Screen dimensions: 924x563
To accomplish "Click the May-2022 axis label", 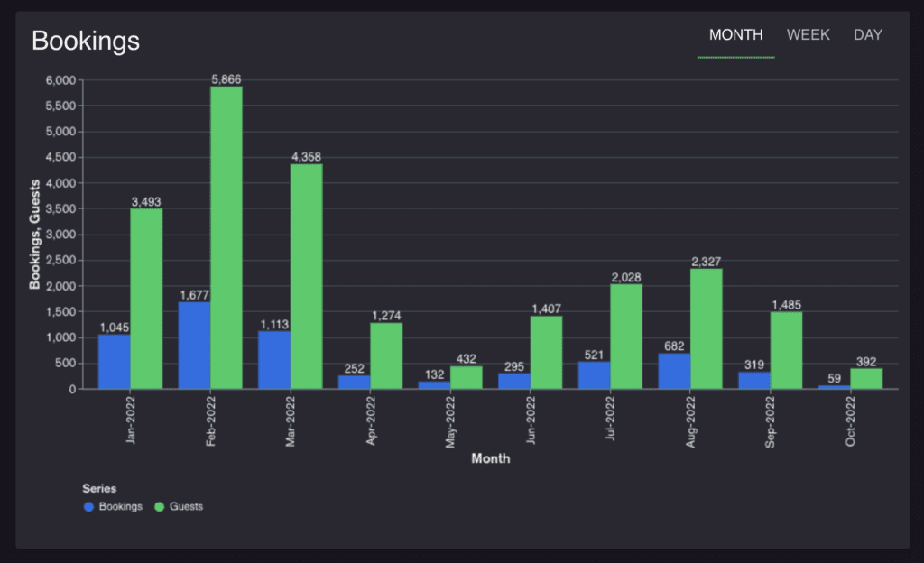I will pyautogui.click(x=451, y=421).
